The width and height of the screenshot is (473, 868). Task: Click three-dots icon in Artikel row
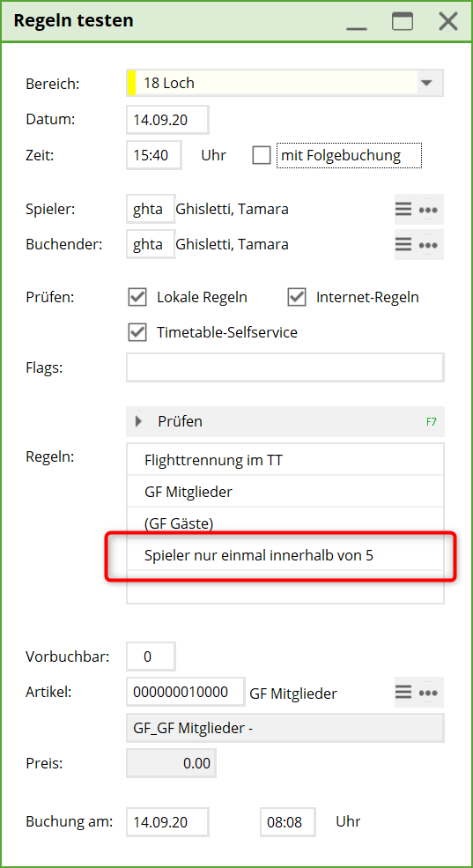click(x=428, y=693)
